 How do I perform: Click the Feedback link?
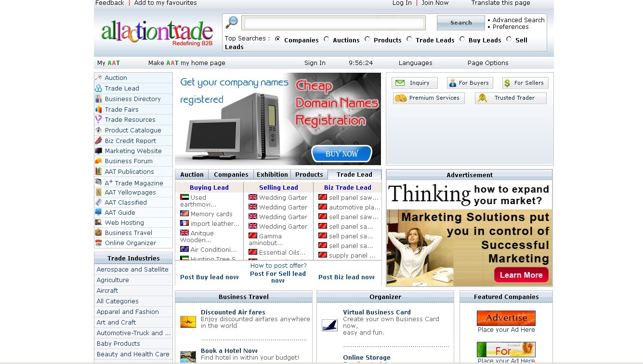[110, 3]
